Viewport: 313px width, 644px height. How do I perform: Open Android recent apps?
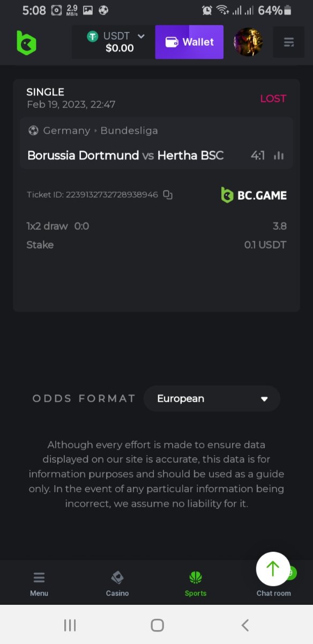70,625
